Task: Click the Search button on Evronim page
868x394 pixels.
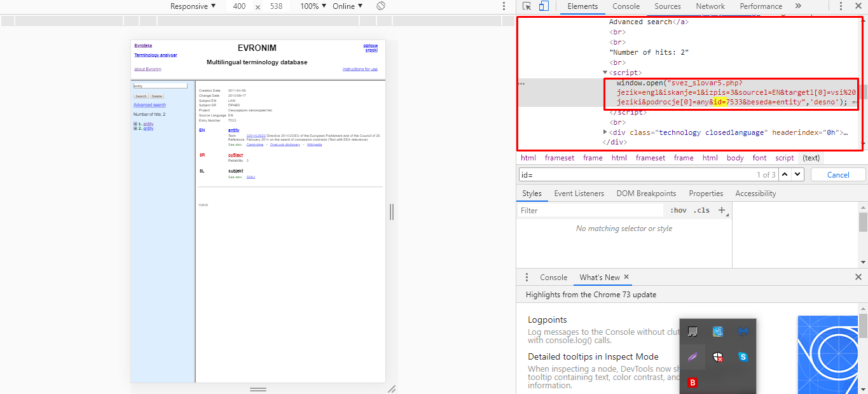Action: click(x=141, y=96)
